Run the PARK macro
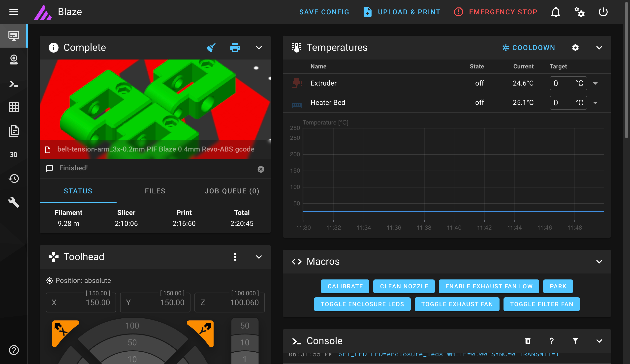 pos(558,286)
